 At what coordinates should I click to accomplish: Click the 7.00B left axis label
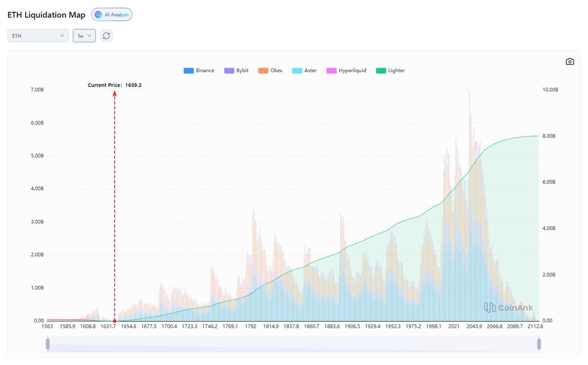pos(37,90)
